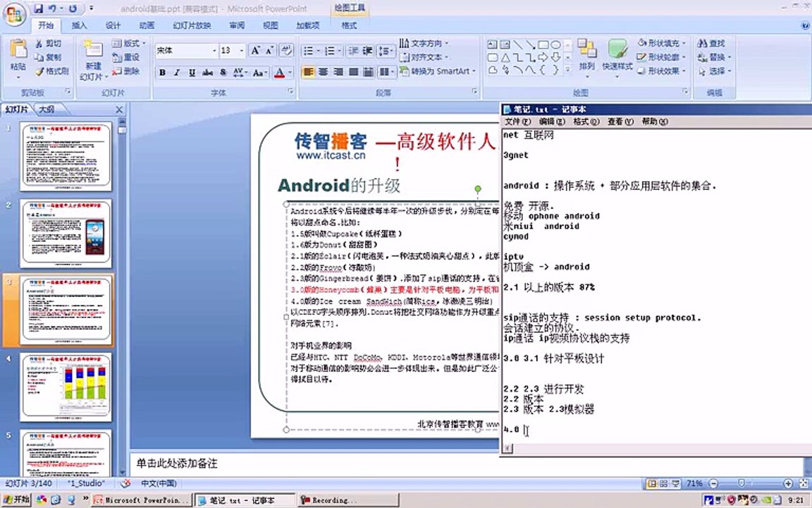Click the Paste (粘贴) icon
The image size is (812, 508).
coord(18,50)
